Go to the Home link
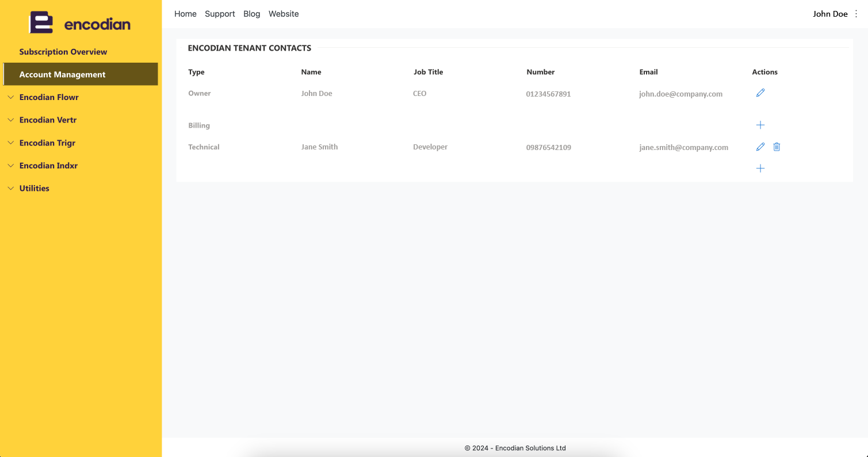Viewport: 868px width, 457px height. point(185,14)
